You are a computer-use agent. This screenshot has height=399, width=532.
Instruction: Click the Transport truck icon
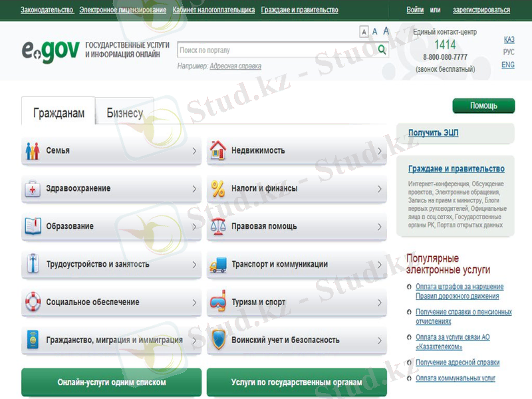pos(218,265)
